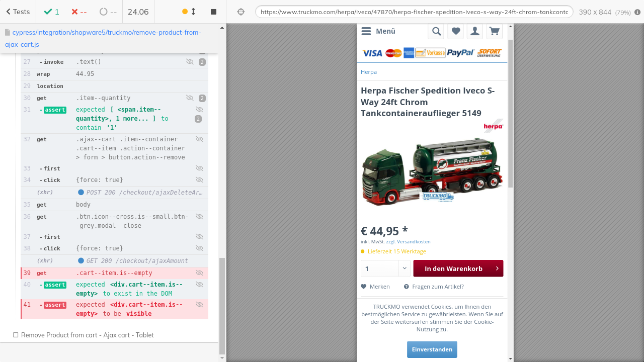This screenshot has height=362, width=644.
Task: Open the Herpa breadcrumb link
Action: 368,72
